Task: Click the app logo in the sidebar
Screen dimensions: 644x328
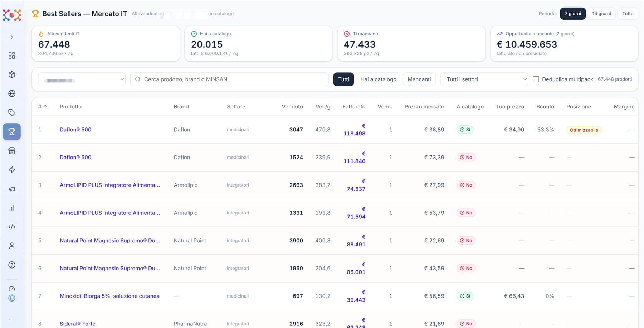Action: [x=12, y=15]
